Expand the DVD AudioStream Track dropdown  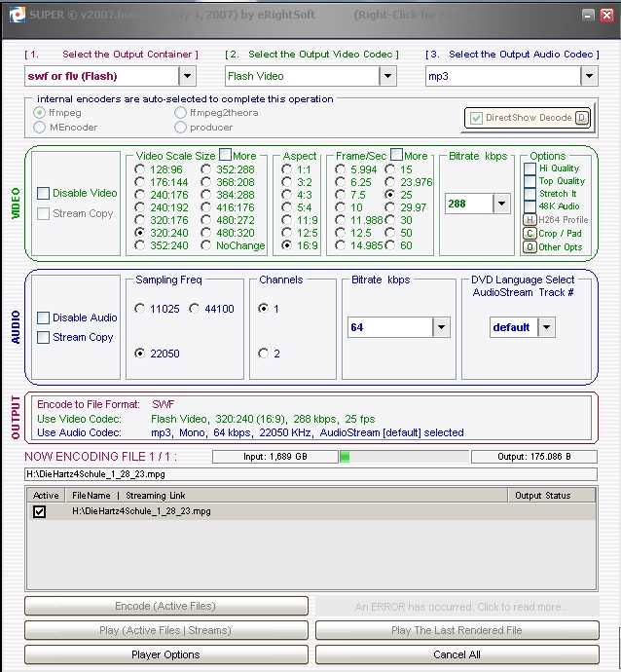coord(546,327)
